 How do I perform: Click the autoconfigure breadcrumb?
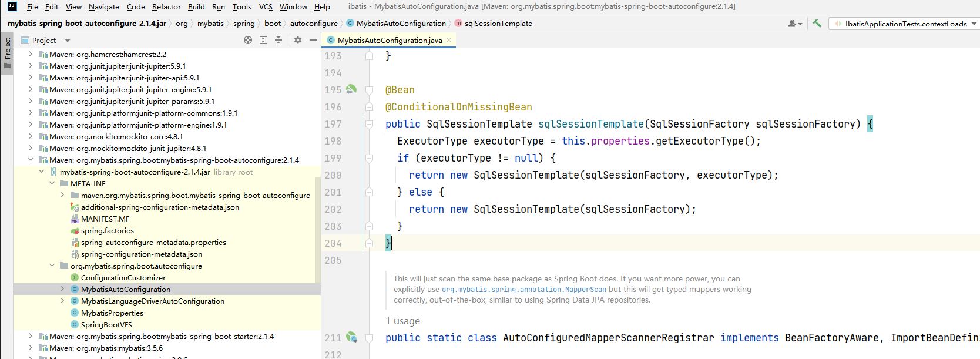(314, 24)
